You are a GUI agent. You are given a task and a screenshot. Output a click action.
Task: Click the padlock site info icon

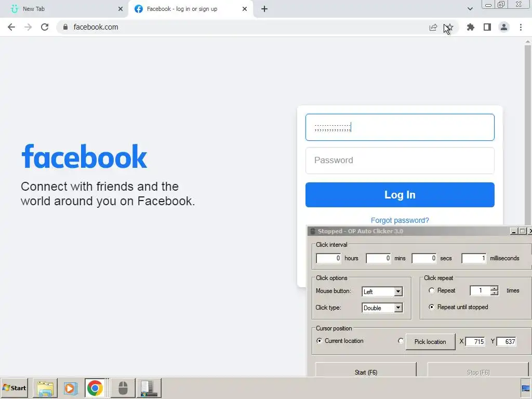tap(65, 27)
